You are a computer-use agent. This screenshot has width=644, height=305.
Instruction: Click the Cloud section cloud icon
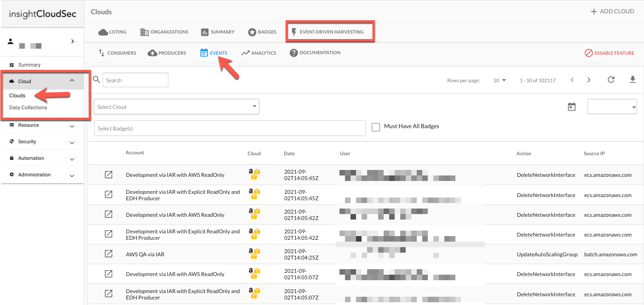click(x=11, y=81)
